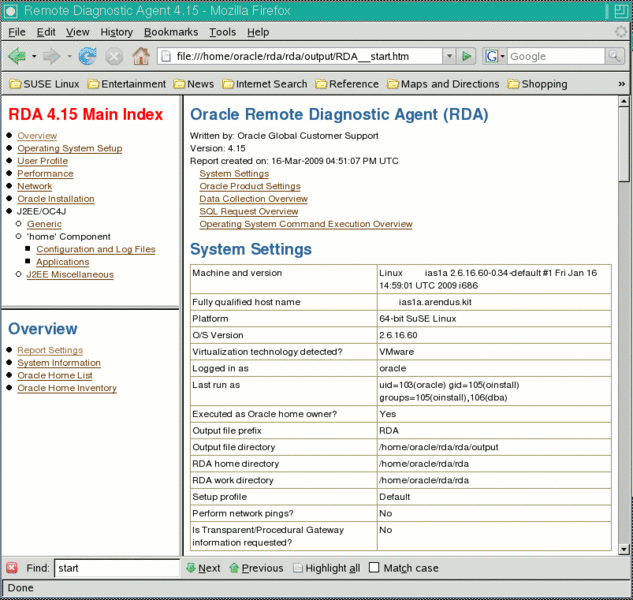Toggle Highlight all in Find bar
Viewport: 633px width, 600px height.
(x=327, y=568)
